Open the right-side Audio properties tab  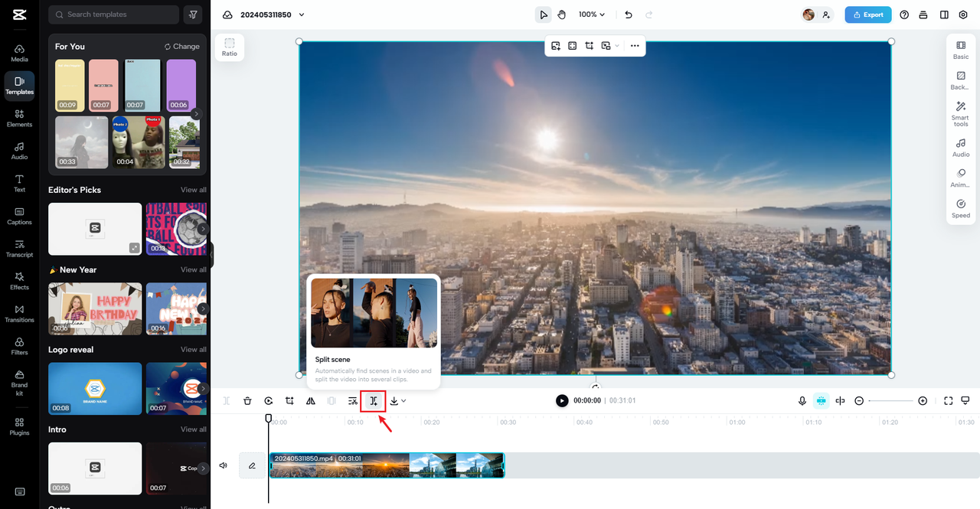pos(961,148)
